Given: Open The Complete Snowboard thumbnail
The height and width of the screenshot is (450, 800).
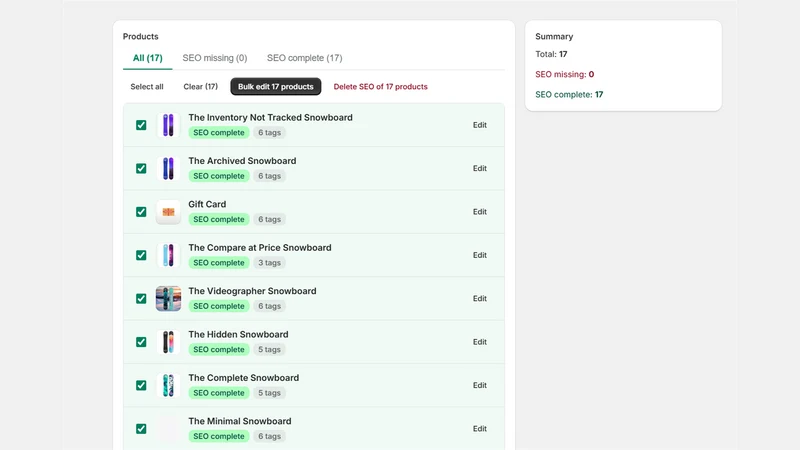Looking at the screenshot, I should pyautogui.click(x=168, y=385).
